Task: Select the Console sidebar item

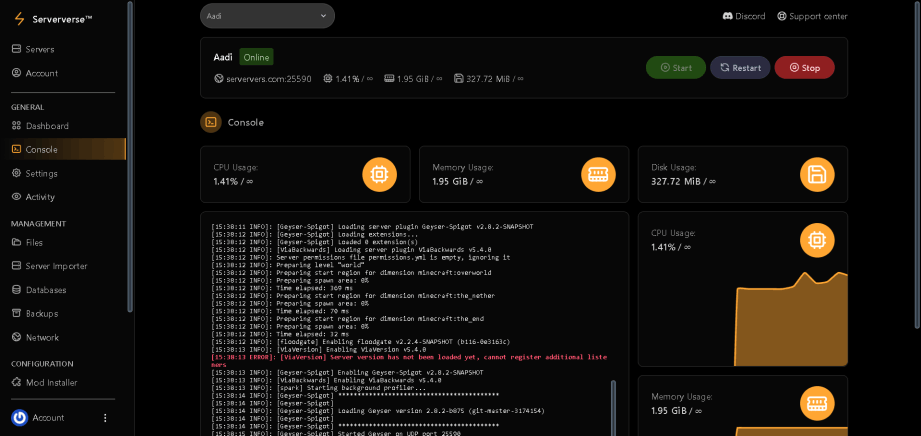Action: tap(63, 149)
